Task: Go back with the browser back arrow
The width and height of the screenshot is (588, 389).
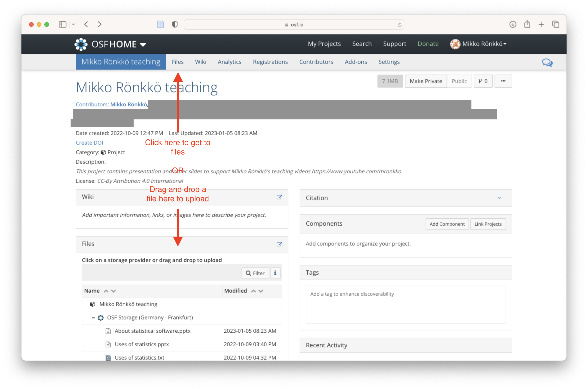Action: pos(86,24)
